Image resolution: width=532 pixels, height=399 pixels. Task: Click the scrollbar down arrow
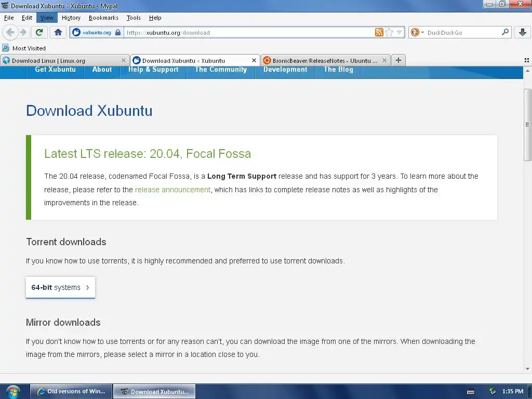(x=527, y=369)
